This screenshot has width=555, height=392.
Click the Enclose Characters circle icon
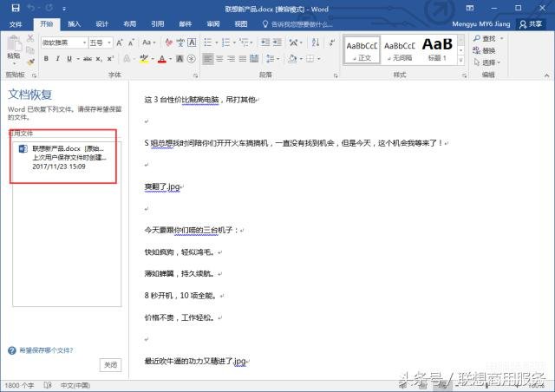pos(192,59)
